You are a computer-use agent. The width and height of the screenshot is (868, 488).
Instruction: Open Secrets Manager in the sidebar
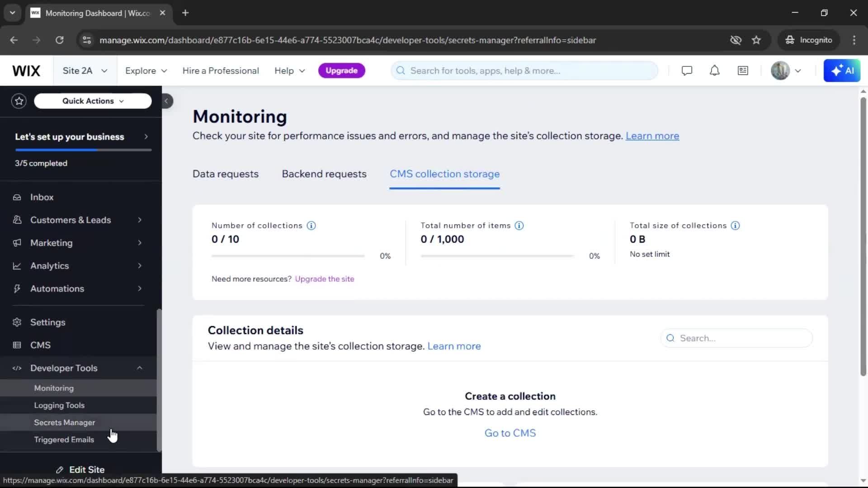pyautogui.click(x=78, y=422)
